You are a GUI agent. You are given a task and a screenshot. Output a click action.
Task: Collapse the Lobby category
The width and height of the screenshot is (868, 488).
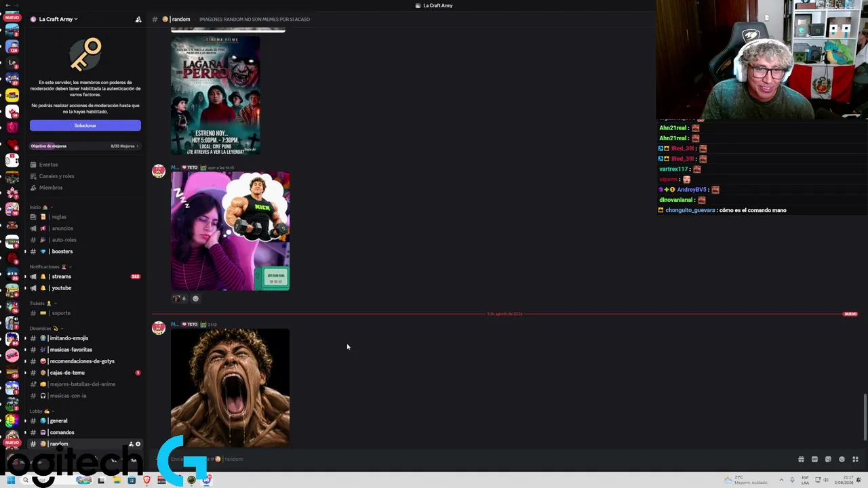tap(42, 411)
